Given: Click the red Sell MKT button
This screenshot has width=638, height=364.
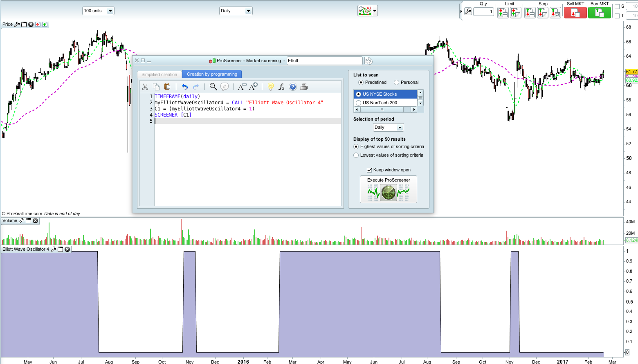Looking at the screenshot, I should pyautogui.click(x=575, y=13).
